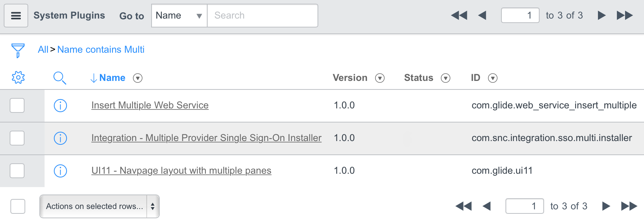Check the Integration Multiple Provider SSO row
The width and height of the screenshot is (644, 219).
pos(17,138)
